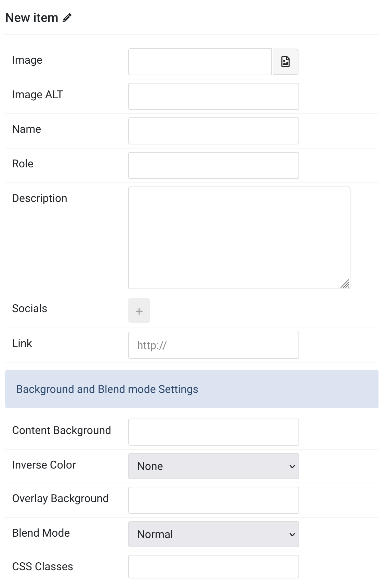
Task: Click the Blend Mode label
Action: click(41, 533)
